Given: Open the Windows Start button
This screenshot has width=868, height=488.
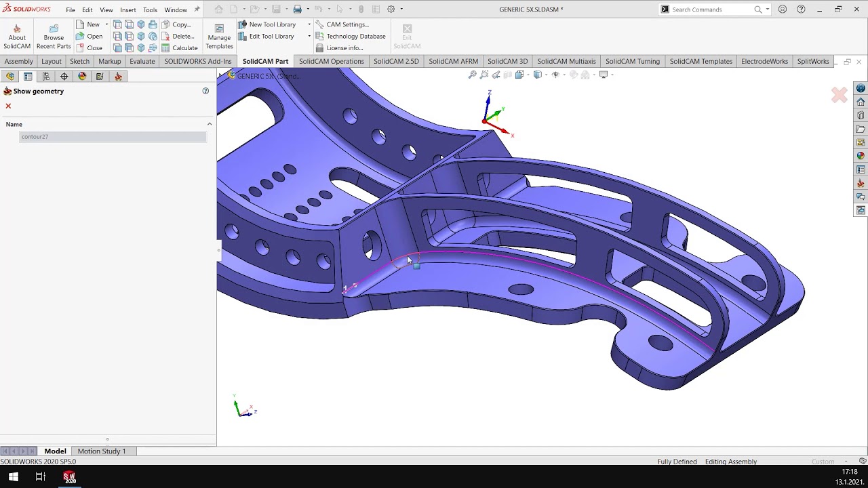Looking at the screenshot, I should pos(14,476).
